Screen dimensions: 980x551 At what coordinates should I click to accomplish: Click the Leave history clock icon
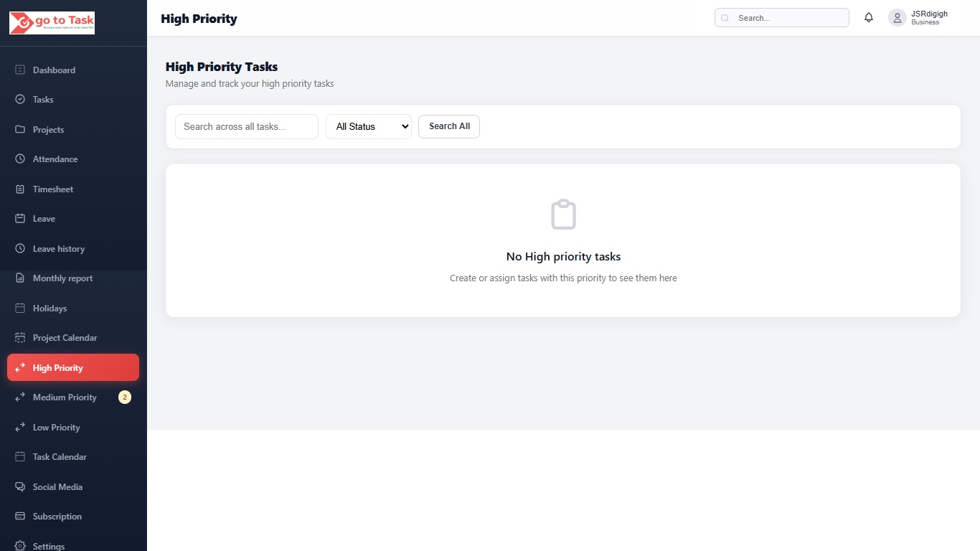coord(20,248)
